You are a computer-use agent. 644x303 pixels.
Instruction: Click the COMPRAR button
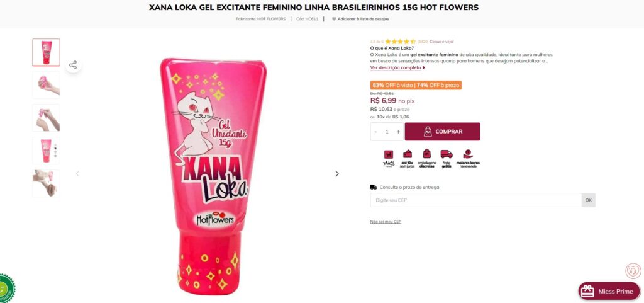(442, 132)
